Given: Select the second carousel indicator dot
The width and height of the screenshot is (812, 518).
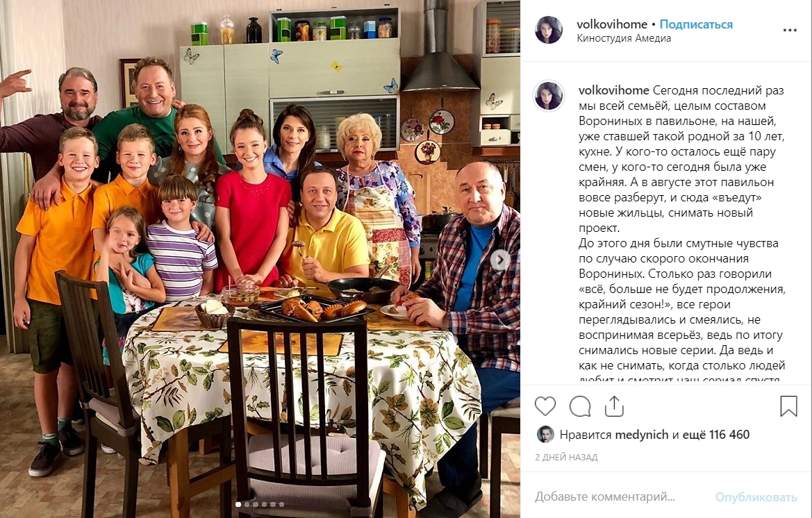Looking at the screenshot, I should coord(247,504).
